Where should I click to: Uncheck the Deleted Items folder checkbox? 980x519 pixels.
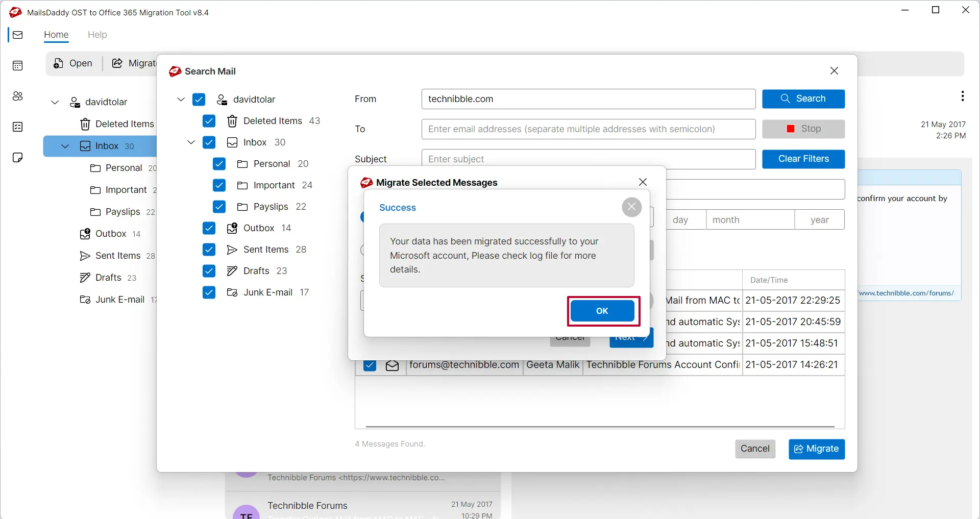click(209, 121)
